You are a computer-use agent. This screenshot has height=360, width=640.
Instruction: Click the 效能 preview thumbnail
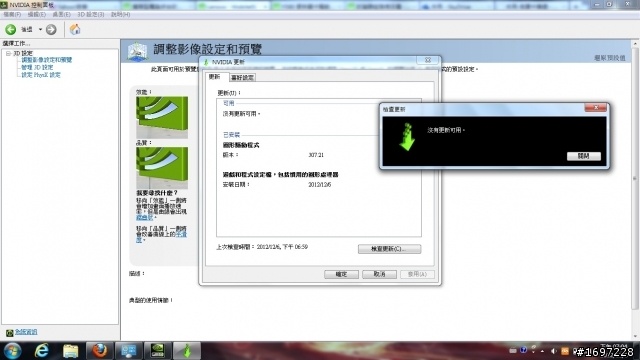click(162, 118)
